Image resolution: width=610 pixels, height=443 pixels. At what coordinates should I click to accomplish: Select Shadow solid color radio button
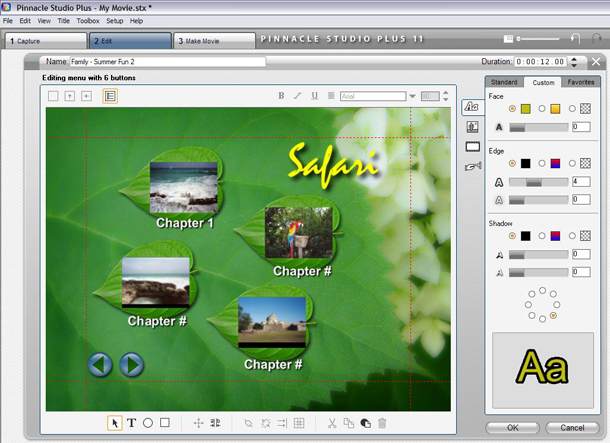[x=512, y=236]
